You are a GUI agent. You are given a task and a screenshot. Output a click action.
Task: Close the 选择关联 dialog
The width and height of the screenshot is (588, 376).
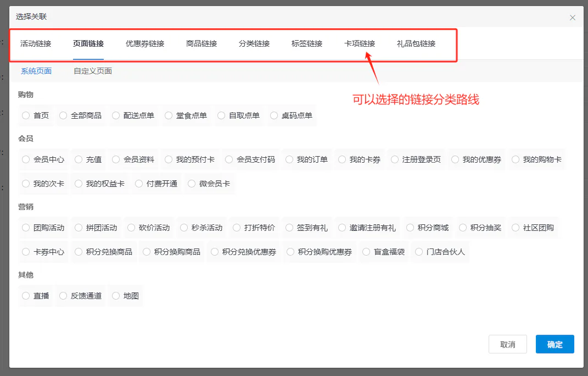pyautogui.click(x=572, y=18)
